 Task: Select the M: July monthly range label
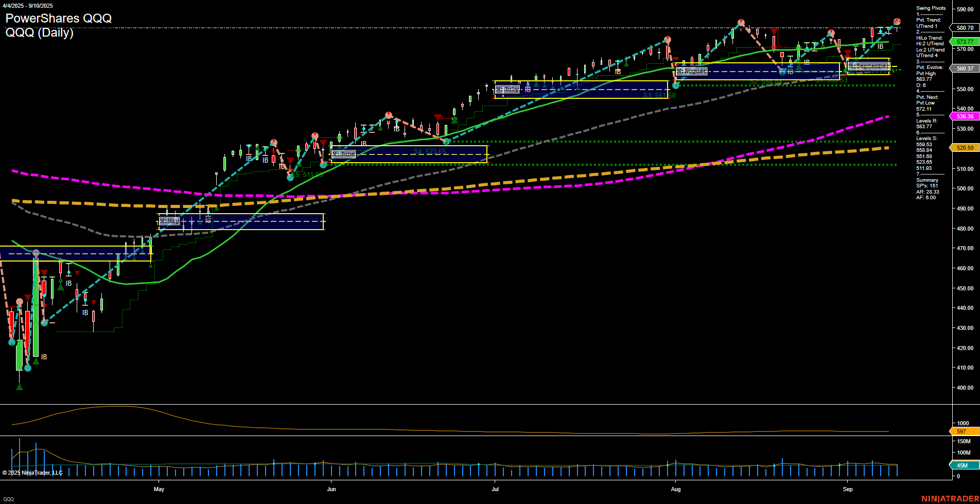508,89
